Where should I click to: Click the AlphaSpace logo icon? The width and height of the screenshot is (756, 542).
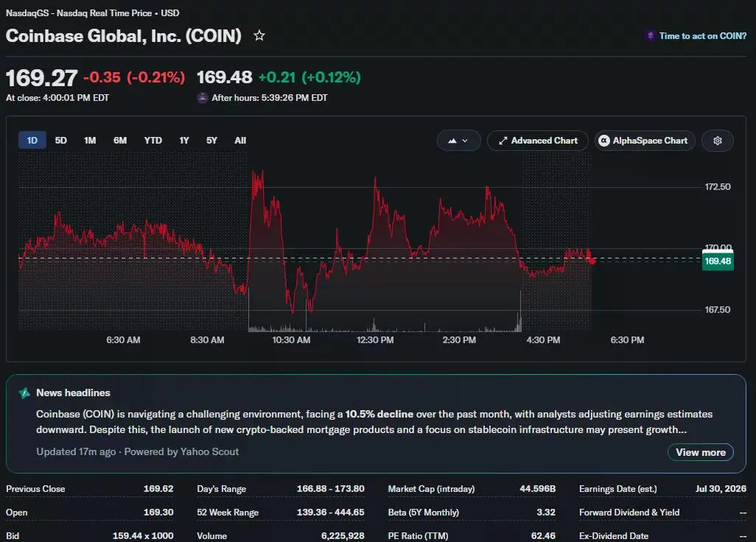(x=603, y=141)
